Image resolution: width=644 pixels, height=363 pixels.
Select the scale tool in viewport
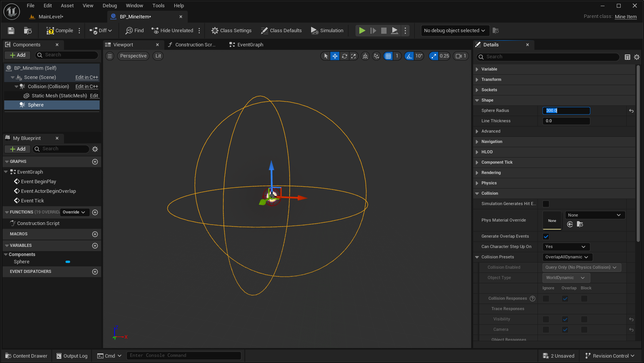pyautogui.click(x=354, y=56)
